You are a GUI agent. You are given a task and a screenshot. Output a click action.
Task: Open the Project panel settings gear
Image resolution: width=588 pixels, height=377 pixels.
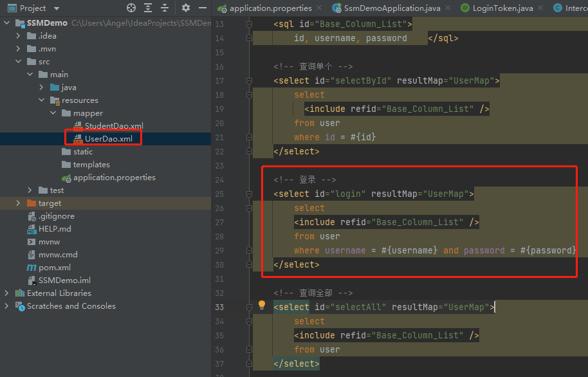point(185,8)
